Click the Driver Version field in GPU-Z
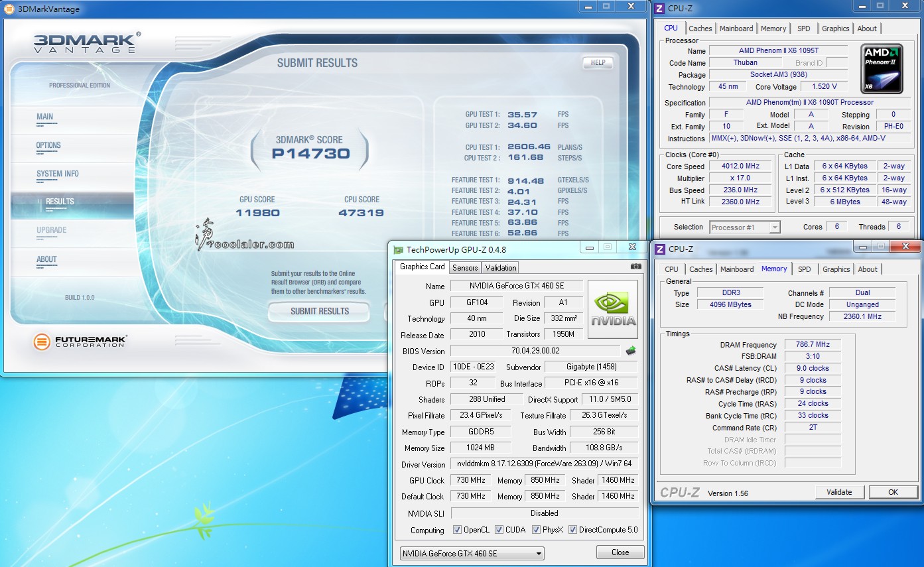 tap(545, 464)
